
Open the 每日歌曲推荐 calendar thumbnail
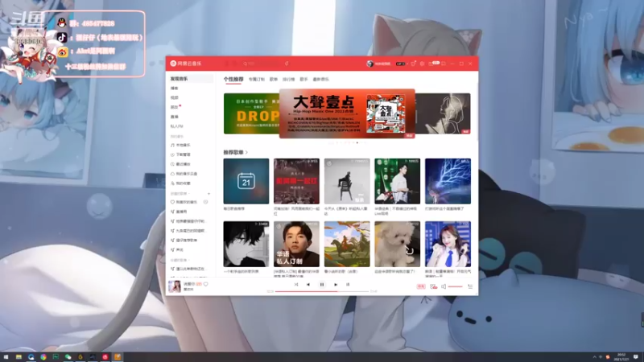(246, 181)
